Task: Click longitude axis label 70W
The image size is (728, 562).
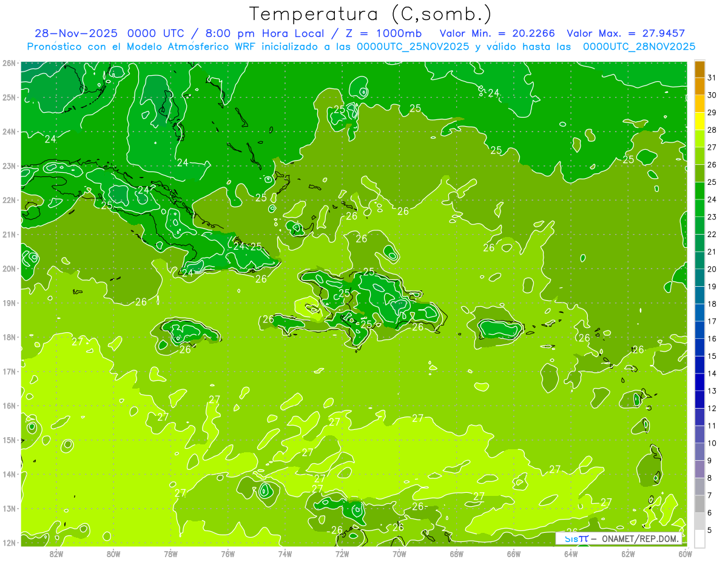Action: [399, 554]
